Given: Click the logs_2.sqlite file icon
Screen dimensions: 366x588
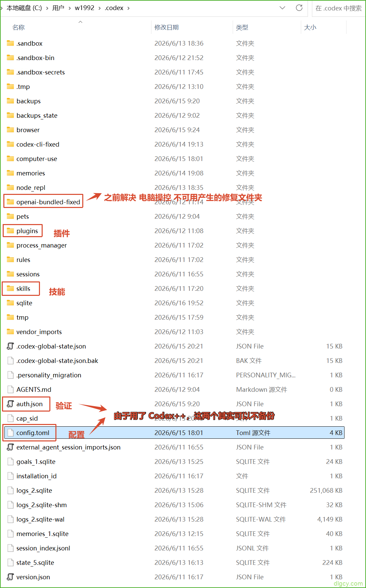Looking at the screenshot, I should pyautogui.click(x=10, y=490).
